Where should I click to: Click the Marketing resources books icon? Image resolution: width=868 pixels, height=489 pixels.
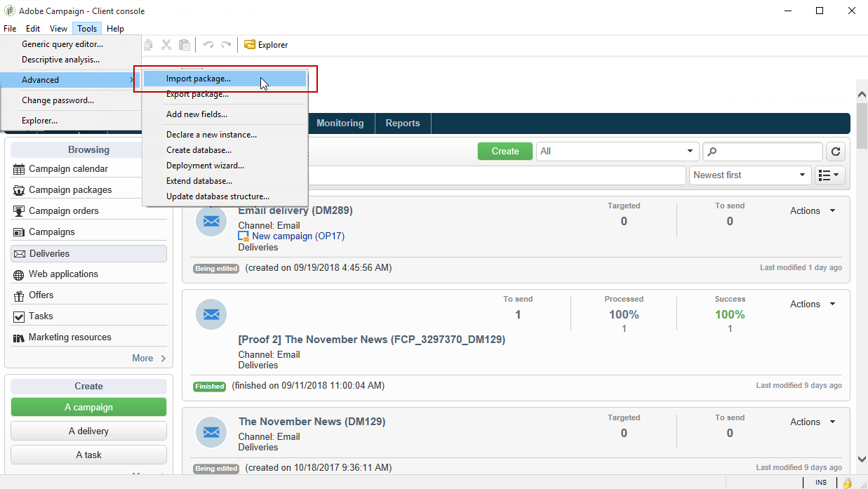point(19,337)
